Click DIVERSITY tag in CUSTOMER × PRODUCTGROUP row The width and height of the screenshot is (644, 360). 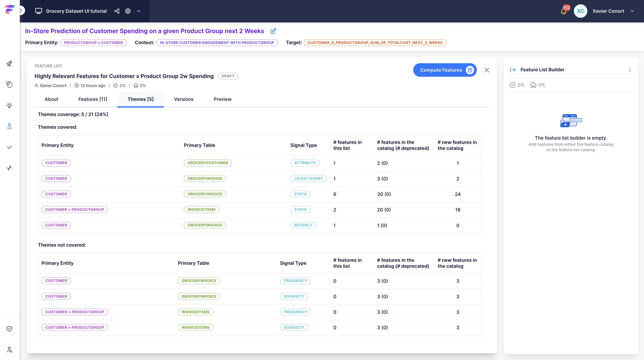(x=294, y=327)
